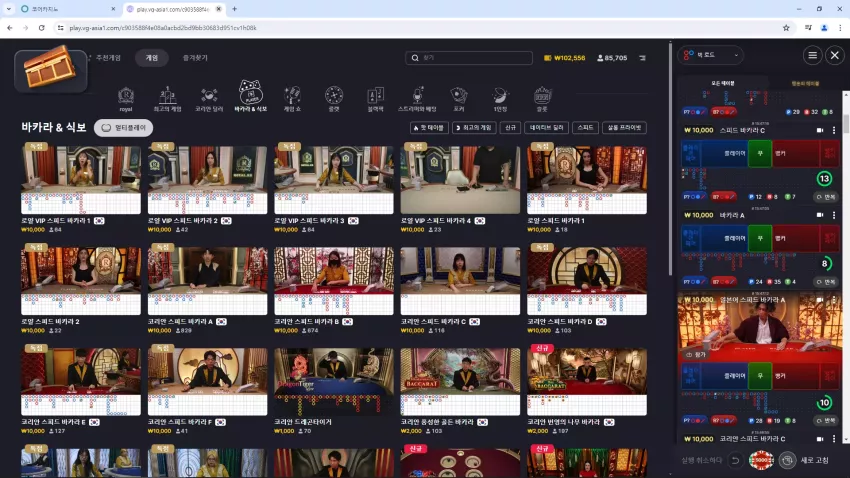Open browser tab list dropdown arrow
This screenshot has width=850, height=478.
[9, 9]
